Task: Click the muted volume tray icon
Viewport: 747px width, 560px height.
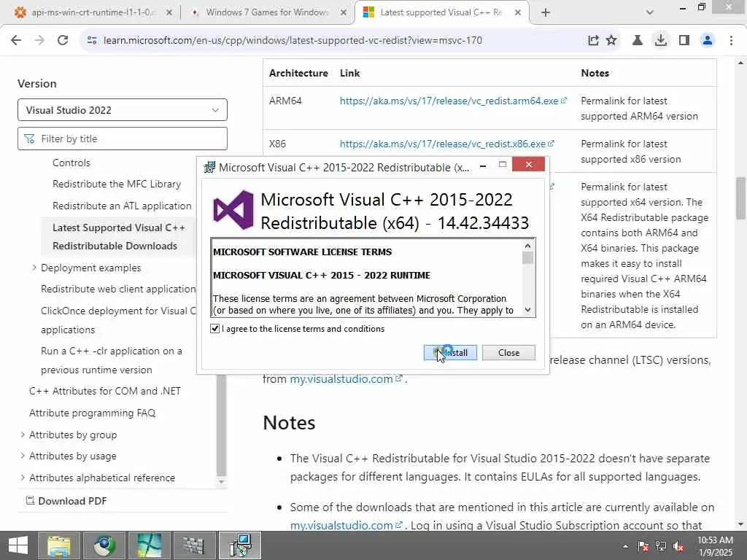Action: (x=678, y=546)
